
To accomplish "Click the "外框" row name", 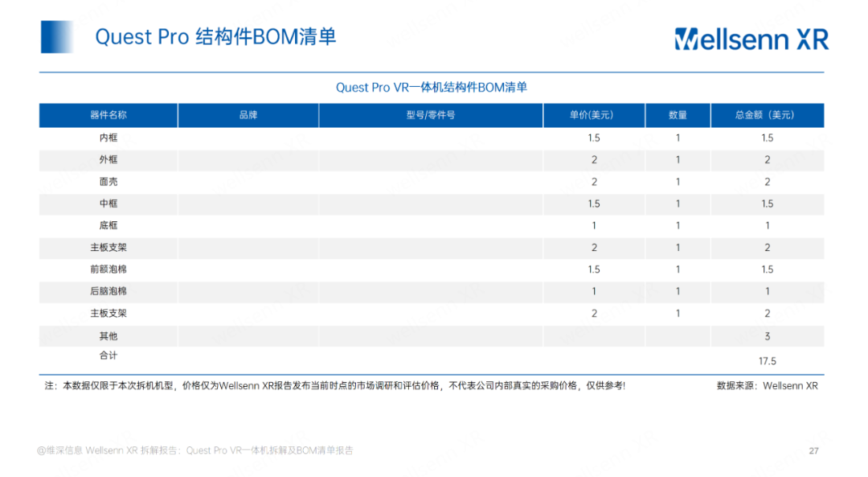I will point(108,159).
